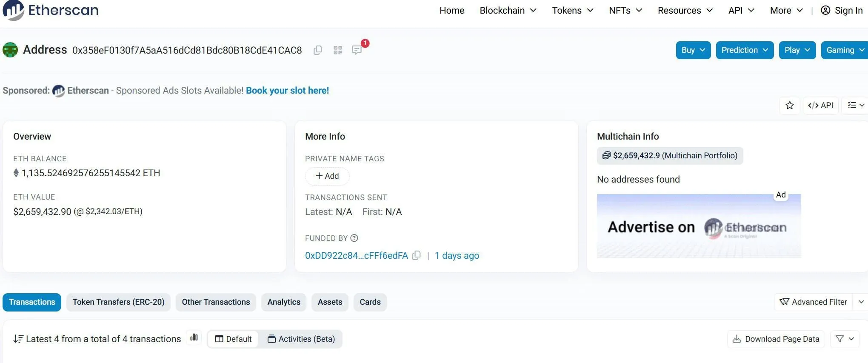Viewport: 868px width, 363px height.
Task: Open funder address 0xDD922c84...cFFf6edFA
Action: tap(357, 255)
